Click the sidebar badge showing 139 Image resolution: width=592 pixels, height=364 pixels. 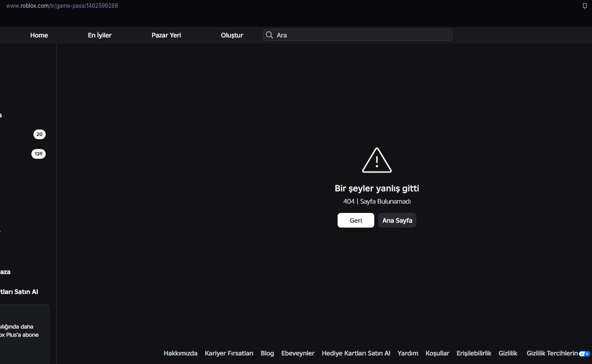coord(39,154)
